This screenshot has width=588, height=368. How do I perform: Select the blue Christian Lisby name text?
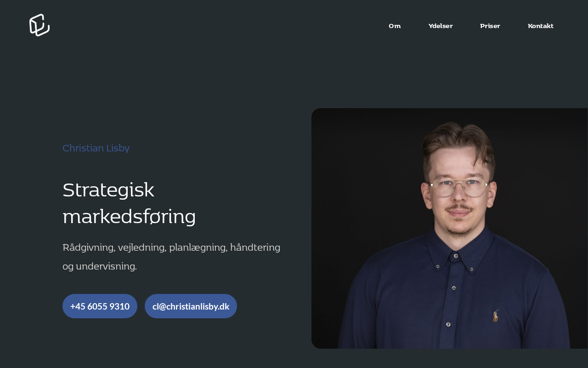tap(96, 148)
